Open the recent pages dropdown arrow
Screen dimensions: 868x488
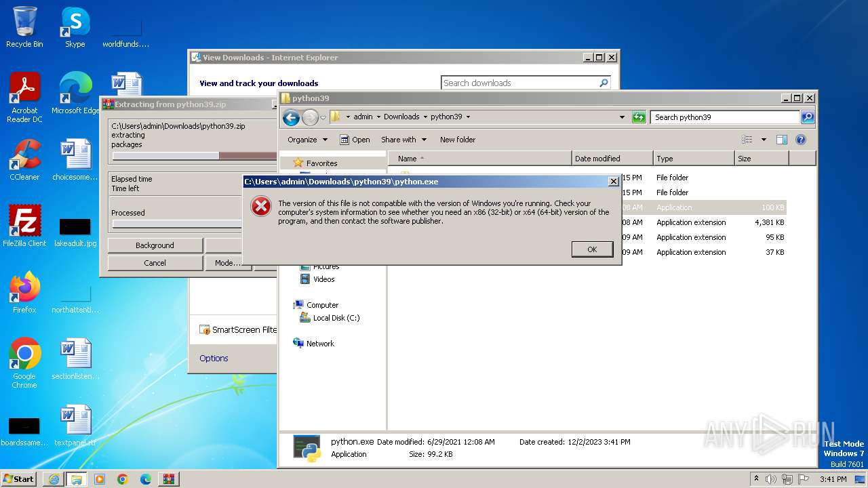[323, 117]
